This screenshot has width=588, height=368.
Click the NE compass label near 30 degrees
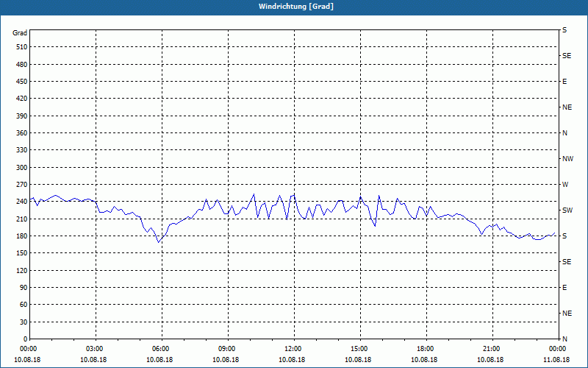pyautogui.click(x=567, y=314)
